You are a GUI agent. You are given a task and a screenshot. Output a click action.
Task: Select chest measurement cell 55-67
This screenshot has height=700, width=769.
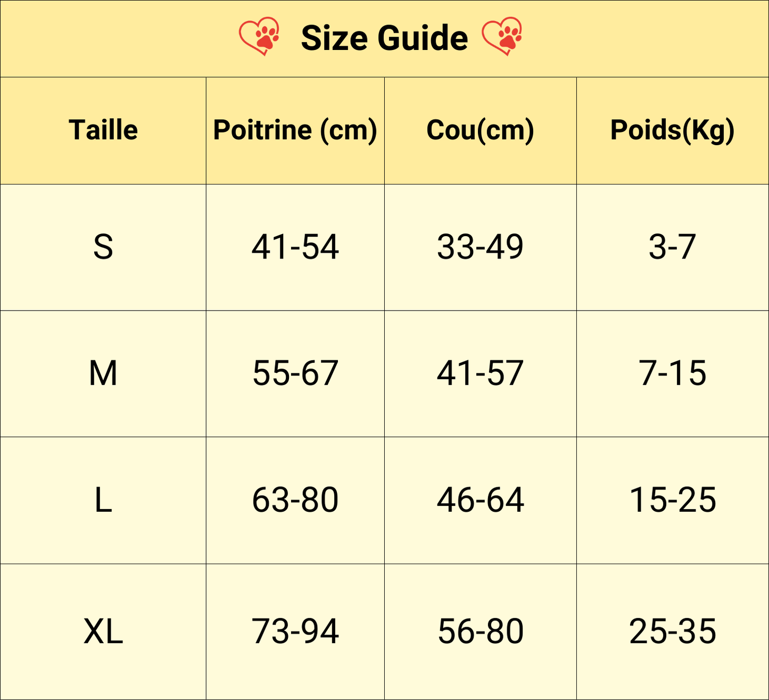pos(295,373)
